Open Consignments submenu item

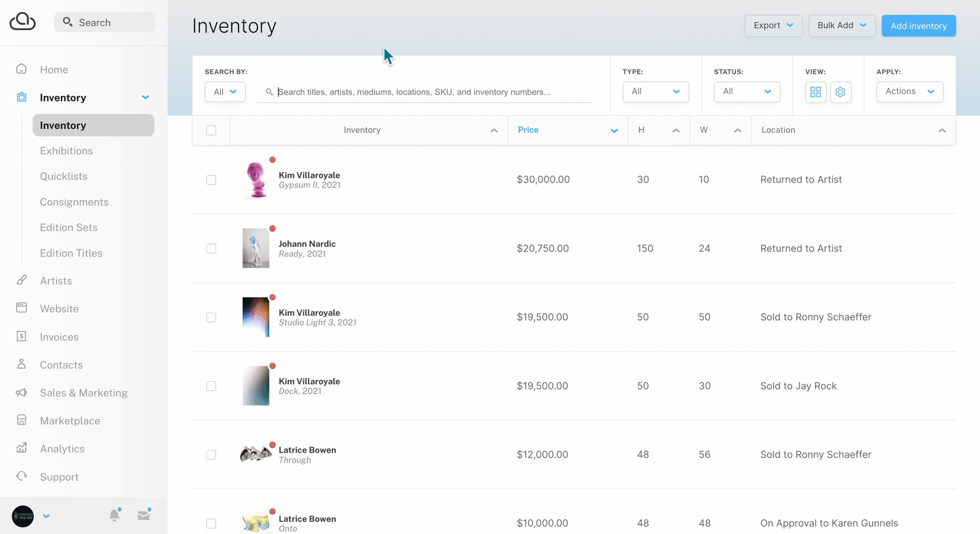(x=74, y=202)
